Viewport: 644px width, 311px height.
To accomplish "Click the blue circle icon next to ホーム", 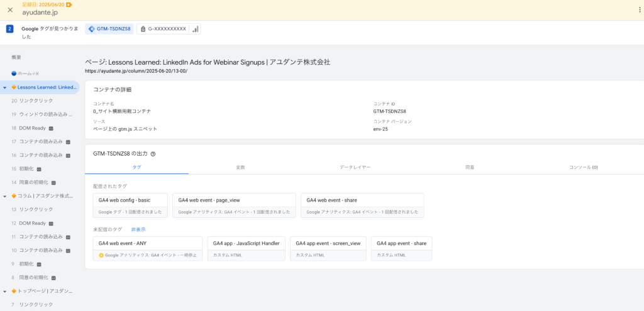I will (14, 74).
